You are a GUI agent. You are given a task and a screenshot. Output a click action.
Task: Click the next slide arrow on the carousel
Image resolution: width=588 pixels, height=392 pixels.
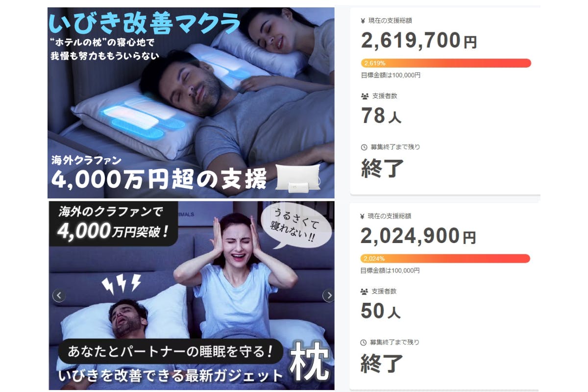pyautogui.click(x=329, y=295)
